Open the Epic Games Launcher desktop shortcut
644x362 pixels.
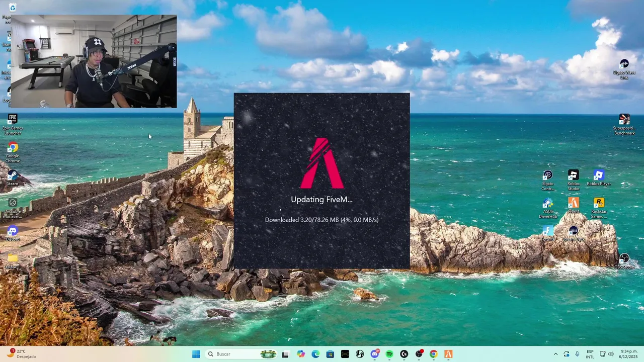13,124
